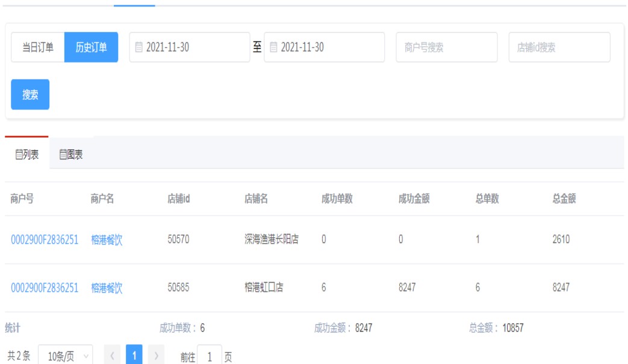The width and height of the screenshot is (628, 364).
Task: Select page 1 in pagination
Action: 134,356
